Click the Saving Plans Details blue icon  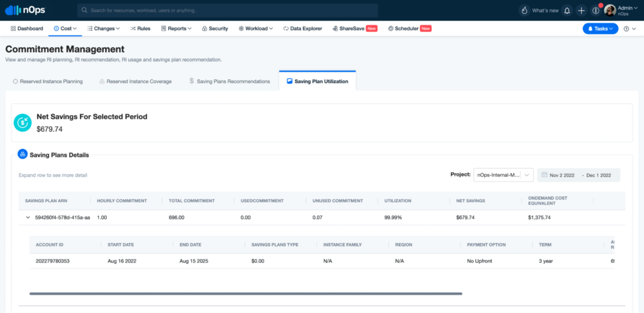[22, 154]
